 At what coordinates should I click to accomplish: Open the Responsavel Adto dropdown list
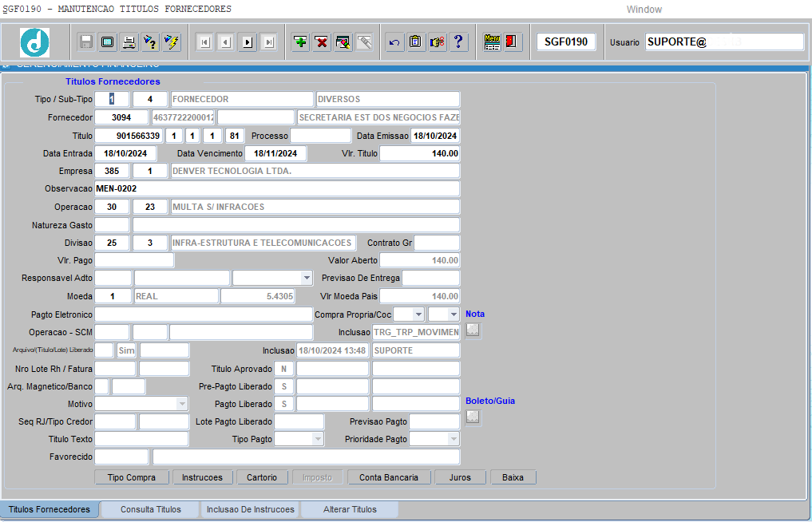307,278
